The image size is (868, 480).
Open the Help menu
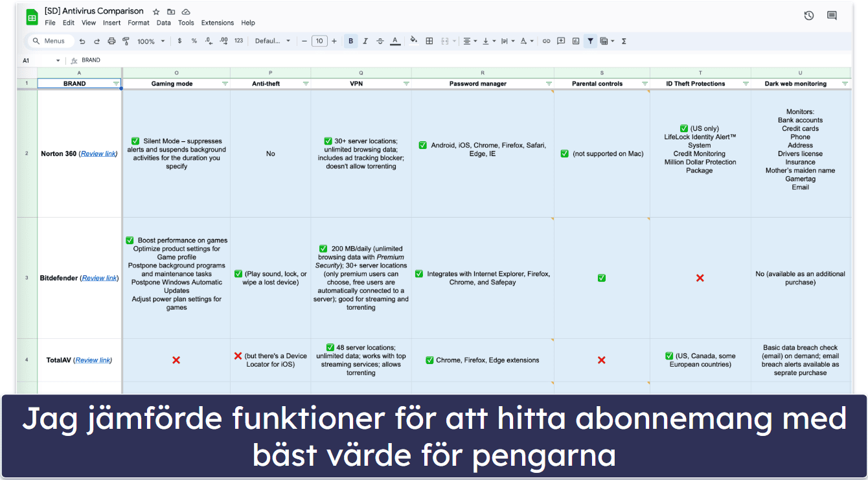pos(248,23)
